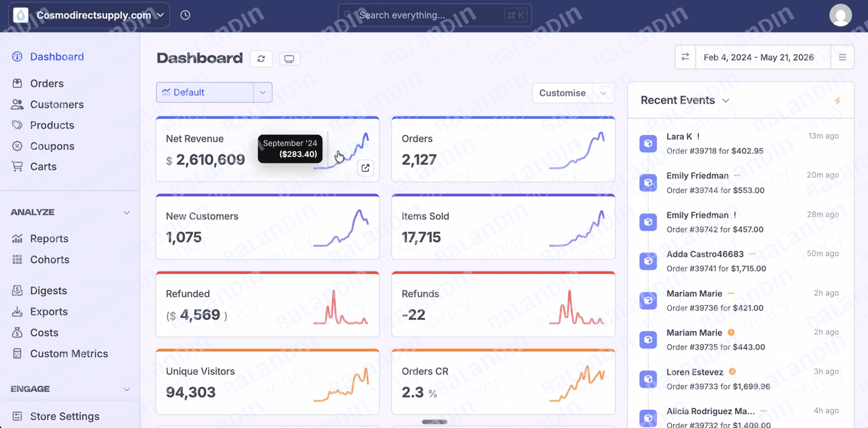Click order icon for Lara K event
Image resolution: width=868 pixels, height=428 pixels.
[648, 144]
